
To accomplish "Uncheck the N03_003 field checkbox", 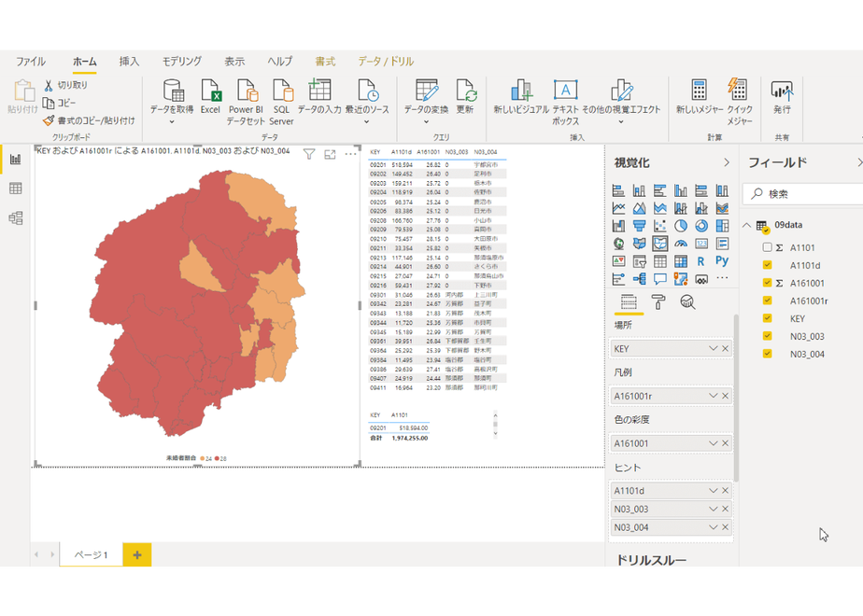I will coord(767,335).
